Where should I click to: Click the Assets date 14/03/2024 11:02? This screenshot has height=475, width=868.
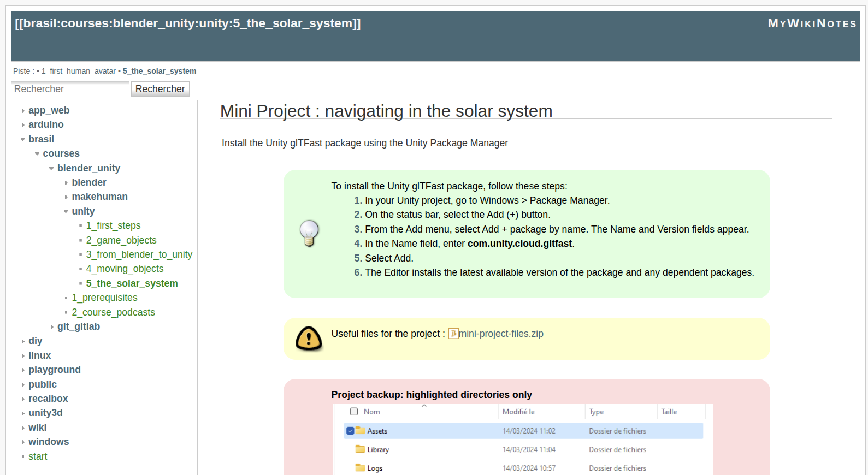pyautogui.click(x=529, y=431)
